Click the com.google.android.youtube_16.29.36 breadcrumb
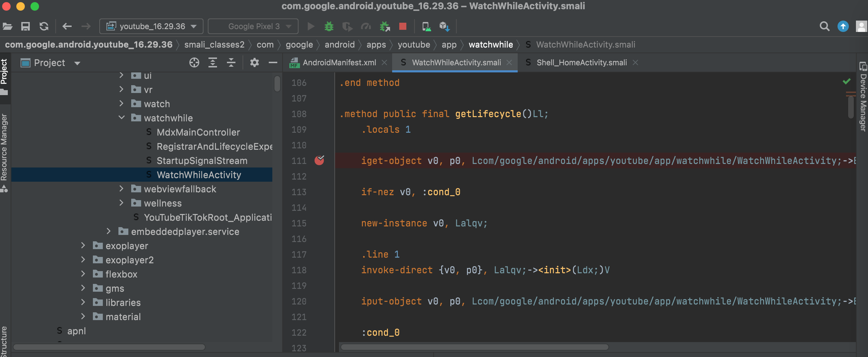The image size is (868, 357). tap(89, 45)
